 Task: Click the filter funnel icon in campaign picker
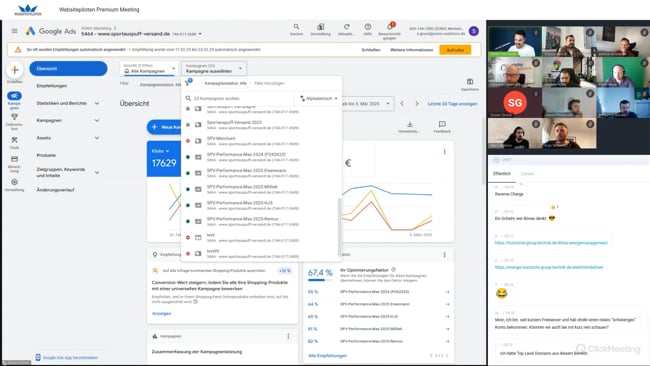tap(188, 82)
